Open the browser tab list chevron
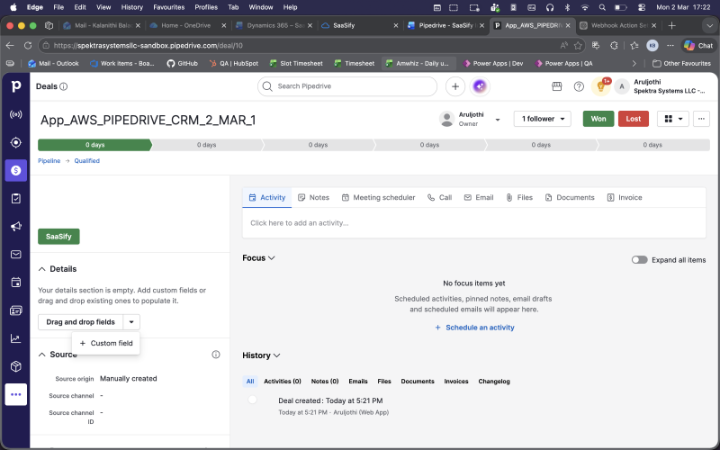This screenshot has width=720, height=450. [709, 26]
